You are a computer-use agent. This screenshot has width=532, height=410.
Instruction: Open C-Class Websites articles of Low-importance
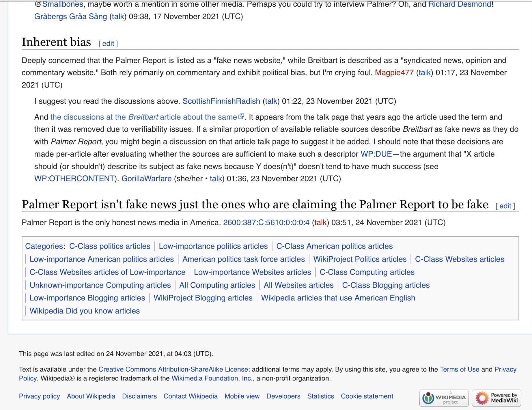107,272
